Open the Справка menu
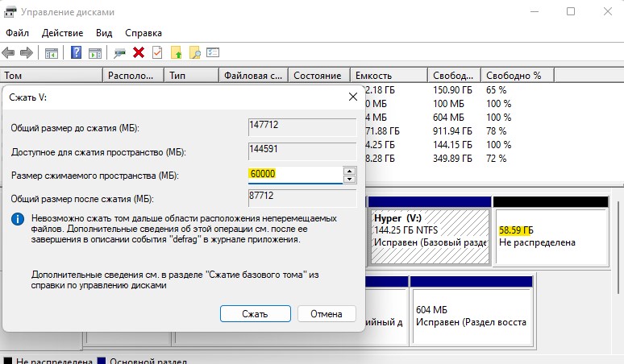Image resolution: width=624 pixels, height=364 pixels. click(144, 32)
